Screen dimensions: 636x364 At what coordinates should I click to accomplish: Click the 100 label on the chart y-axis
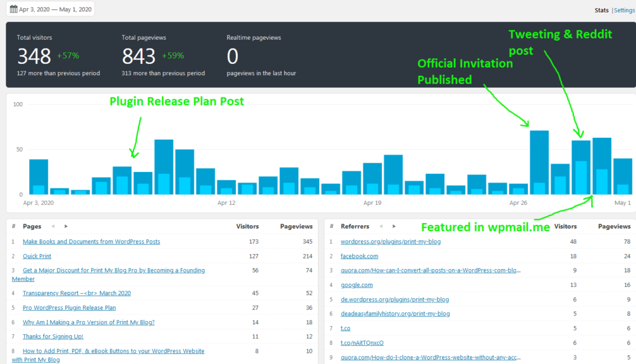click(x=18, y=104)
